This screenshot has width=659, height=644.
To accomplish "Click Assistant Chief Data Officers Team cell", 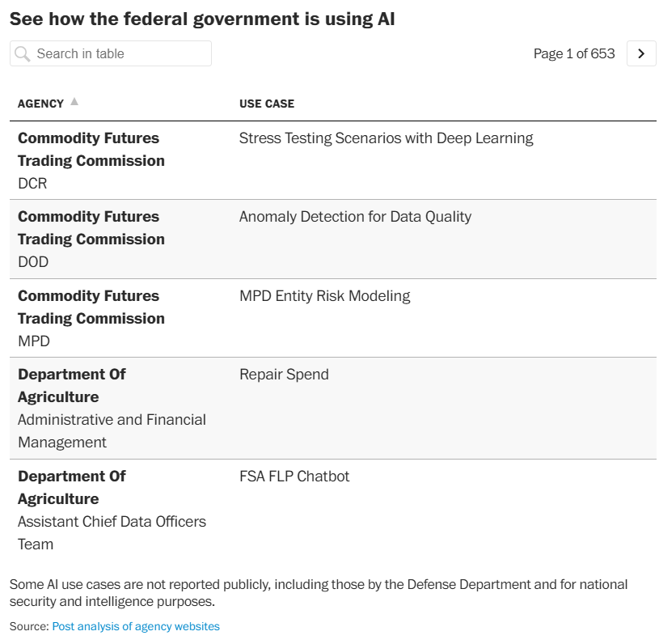I will point(112,532).
